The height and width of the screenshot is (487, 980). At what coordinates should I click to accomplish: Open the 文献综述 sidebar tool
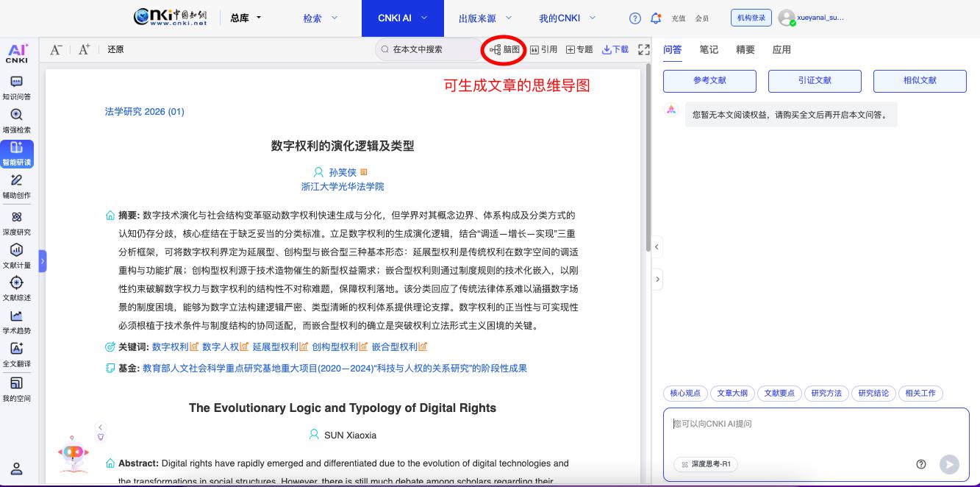click(16, 288)
